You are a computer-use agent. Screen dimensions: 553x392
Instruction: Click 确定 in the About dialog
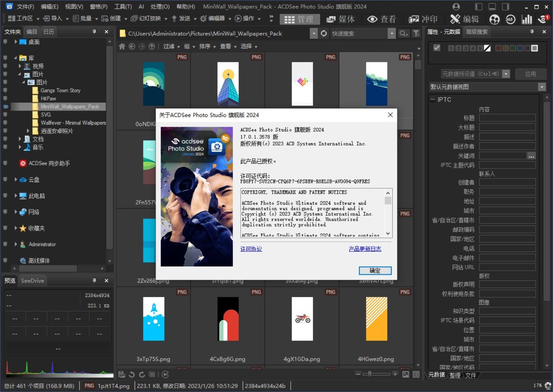coord(375,270)
